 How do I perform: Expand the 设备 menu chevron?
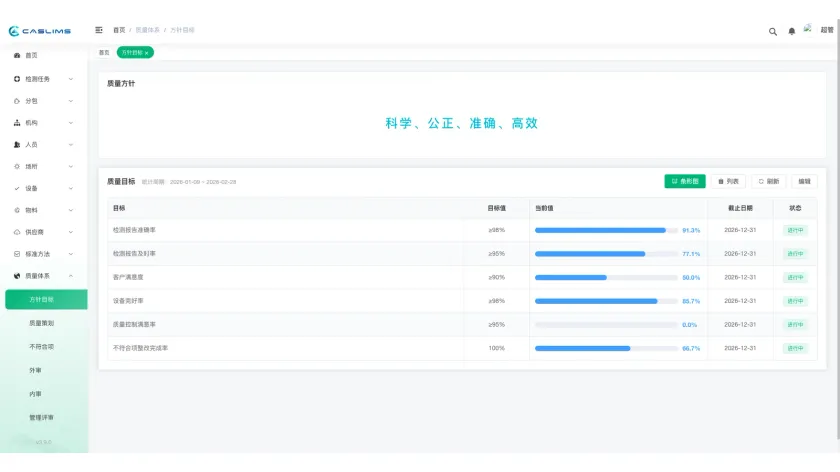tap(71, 189)
